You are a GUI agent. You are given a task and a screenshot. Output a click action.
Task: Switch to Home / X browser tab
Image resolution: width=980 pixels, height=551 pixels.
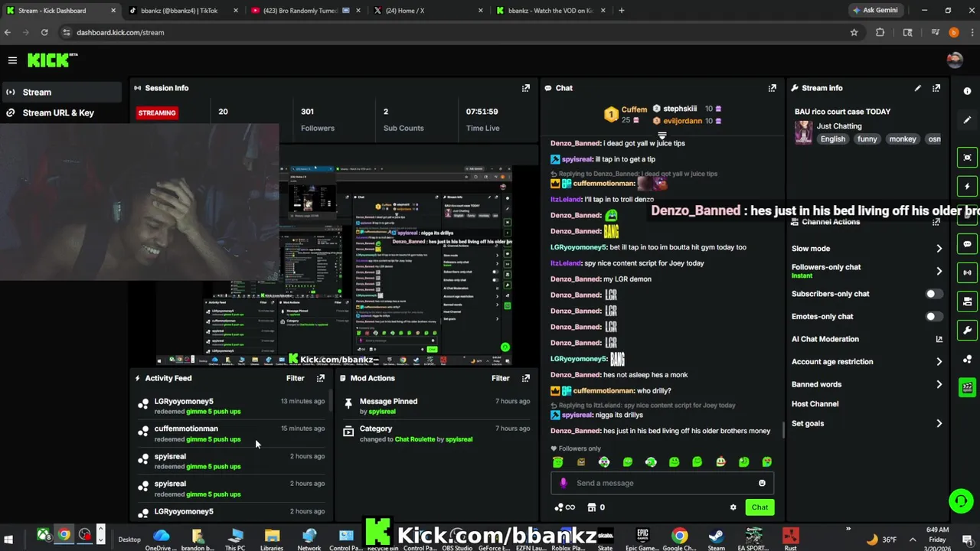427,11
